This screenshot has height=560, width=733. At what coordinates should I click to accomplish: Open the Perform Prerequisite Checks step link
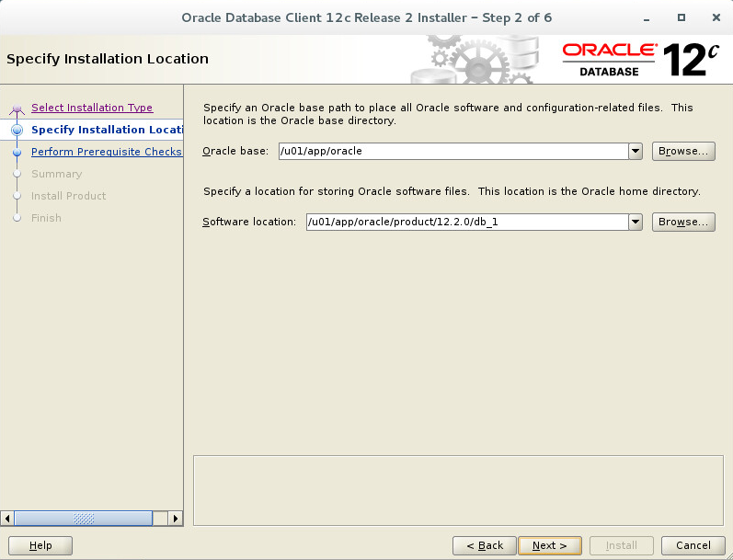tap(107, 152)
